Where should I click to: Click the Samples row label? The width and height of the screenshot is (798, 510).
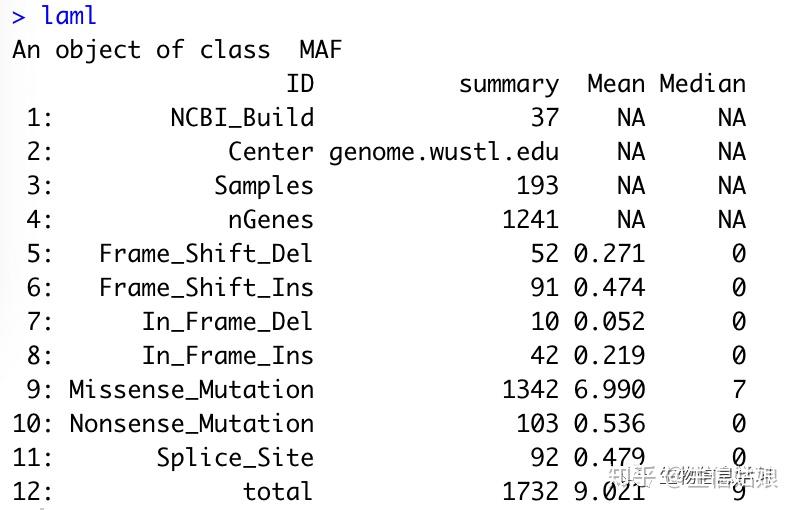(263, 186)
